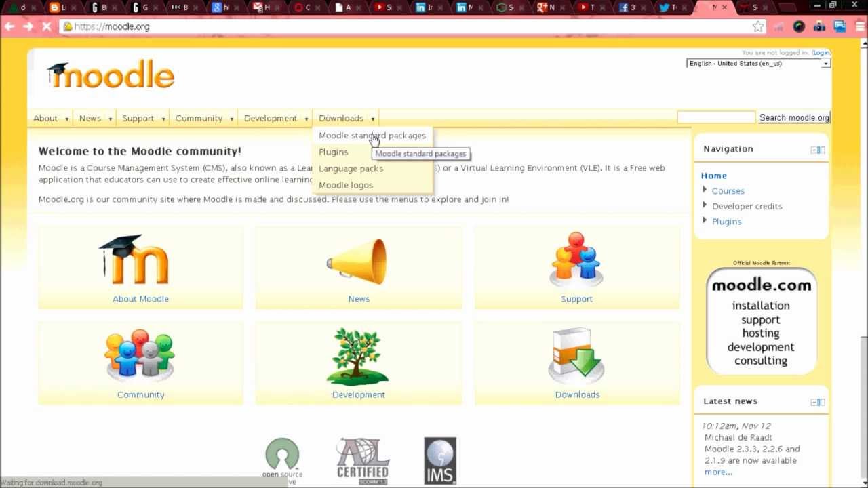Open the Development text link below icon
This screenshot has width=868, height=488.
[358, 394]
